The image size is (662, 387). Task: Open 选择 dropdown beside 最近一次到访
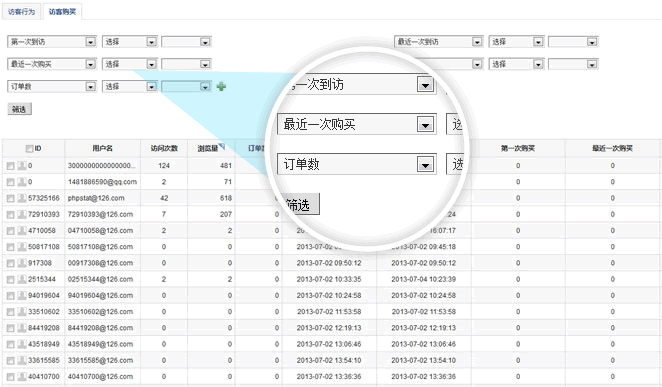[x=517, y=42]
